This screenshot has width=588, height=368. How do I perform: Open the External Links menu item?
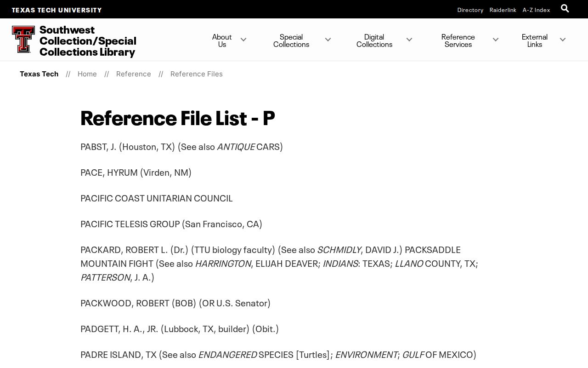[x=535, y=40]
